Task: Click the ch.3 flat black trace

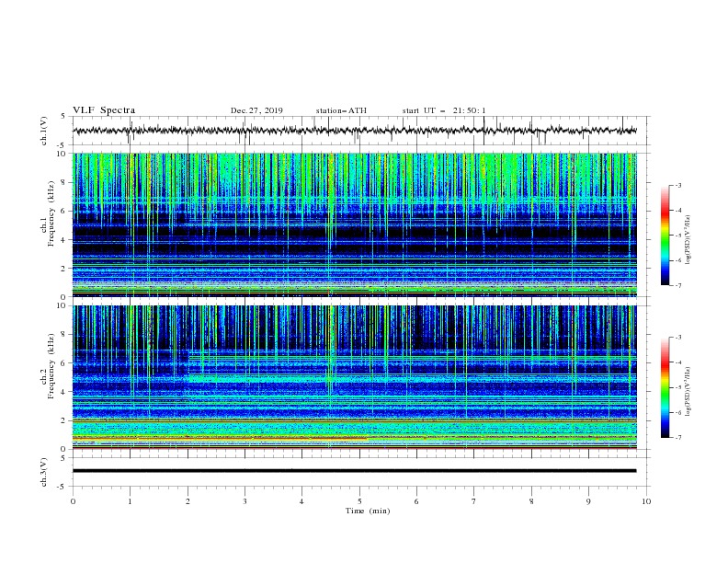Action: pos(354,471)
